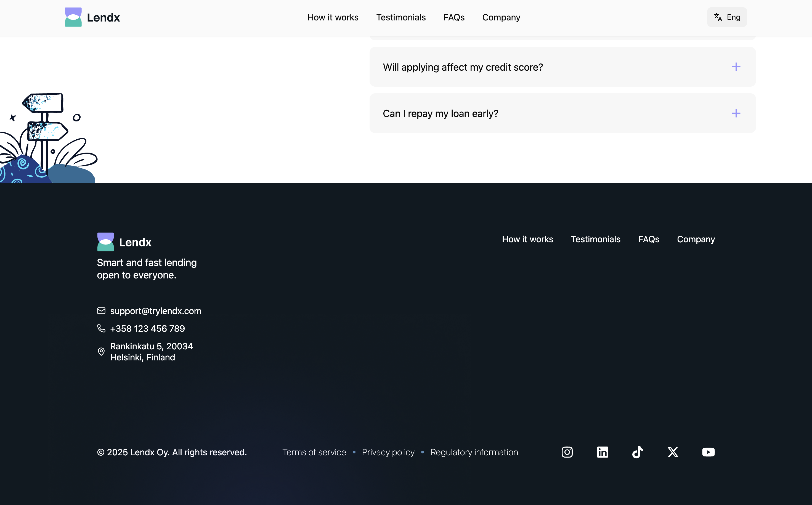This screenshot has width=812, height=505.
Task: Open Company from the header menu
Action: point(501,17)
